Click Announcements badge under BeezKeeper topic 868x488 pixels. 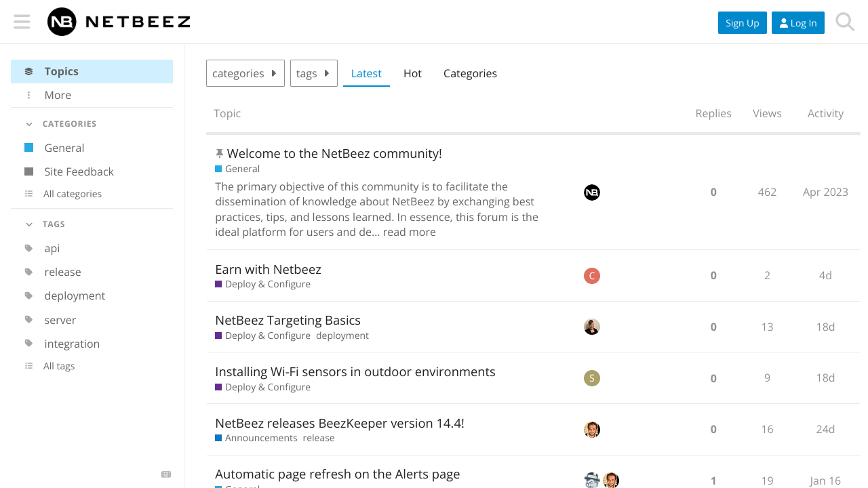click(x=256, y=438)
